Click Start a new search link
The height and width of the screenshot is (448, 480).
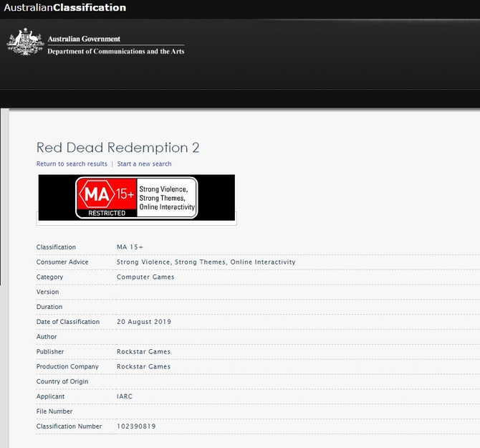coord(144,164)
